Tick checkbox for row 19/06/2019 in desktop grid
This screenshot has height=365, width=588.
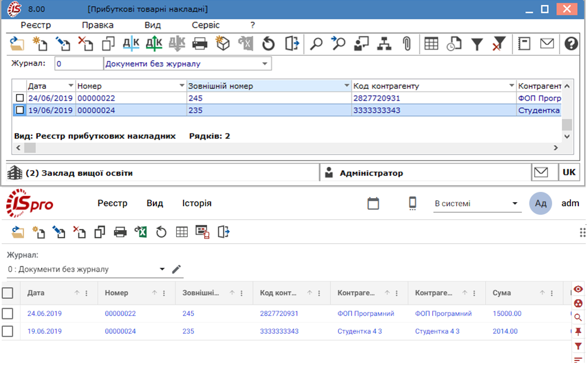pos(20,110)
